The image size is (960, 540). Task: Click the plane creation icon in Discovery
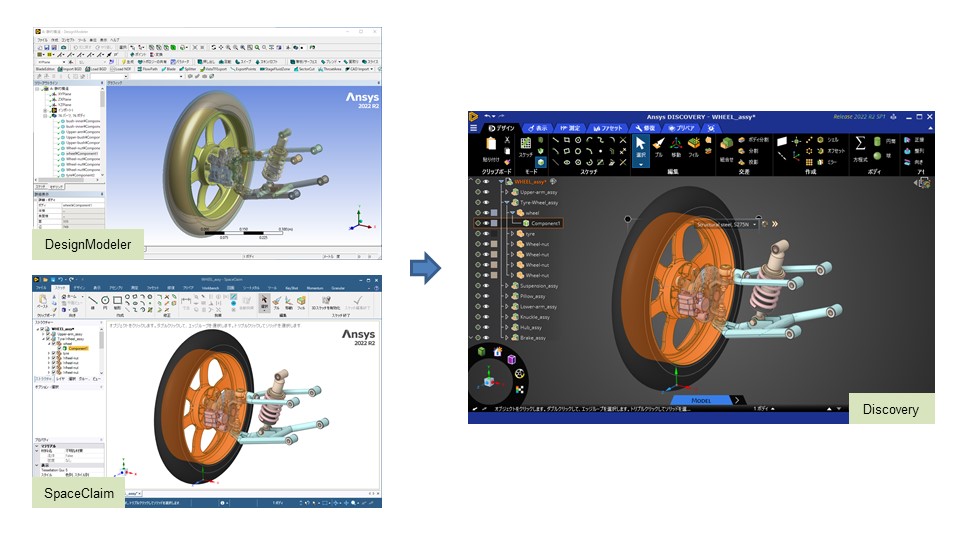tap(782, 141)
